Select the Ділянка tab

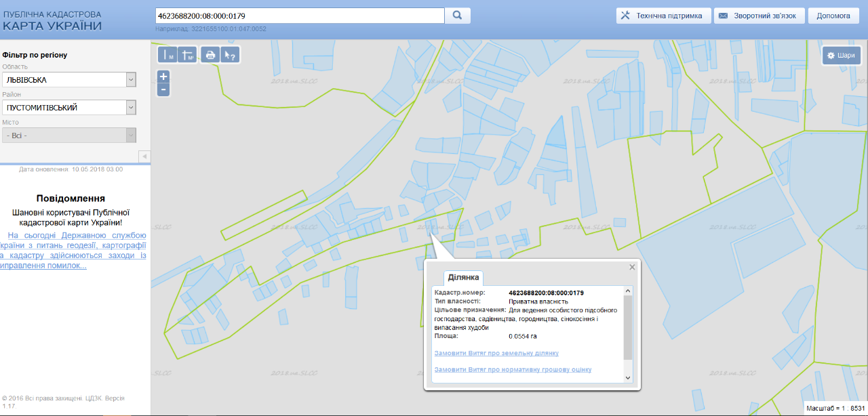463,277
